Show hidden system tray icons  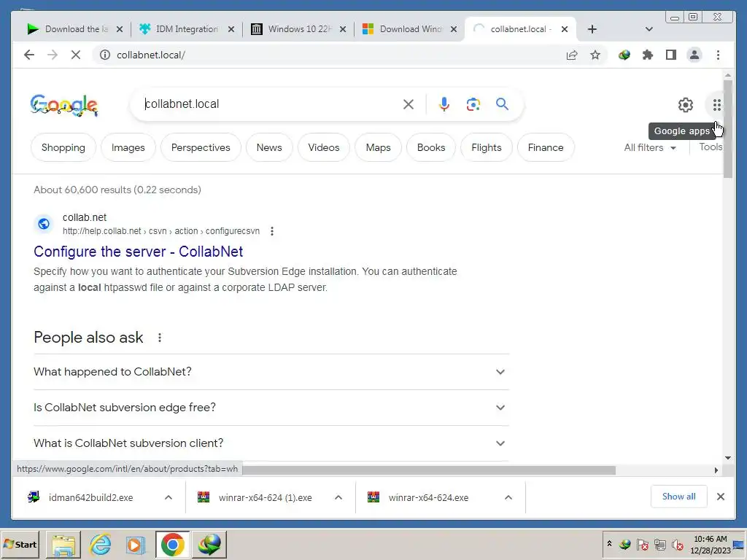609,544
